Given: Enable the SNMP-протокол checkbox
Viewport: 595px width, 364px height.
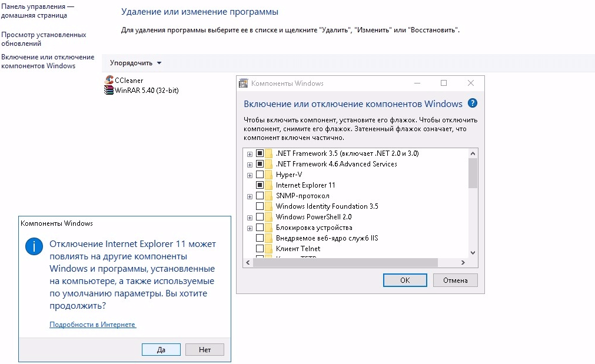Looking at the screenshot, I should coord(260,196).
